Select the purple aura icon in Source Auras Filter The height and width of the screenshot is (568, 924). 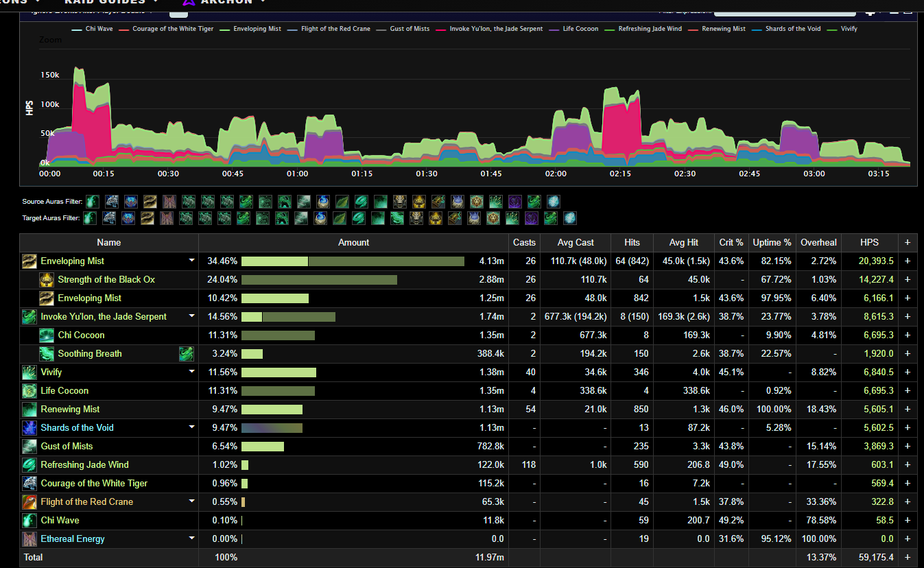pos(515,202)
